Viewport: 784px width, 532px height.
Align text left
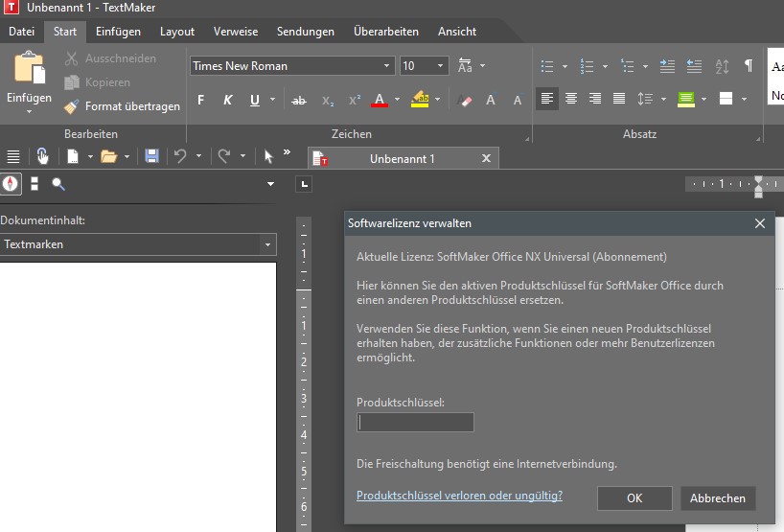tap(547, 99)
